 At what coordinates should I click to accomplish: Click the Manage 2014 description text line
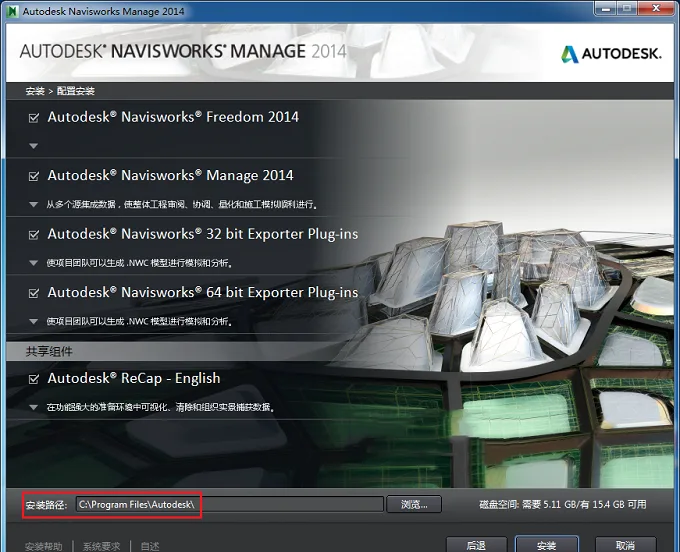tap(182, 204)
